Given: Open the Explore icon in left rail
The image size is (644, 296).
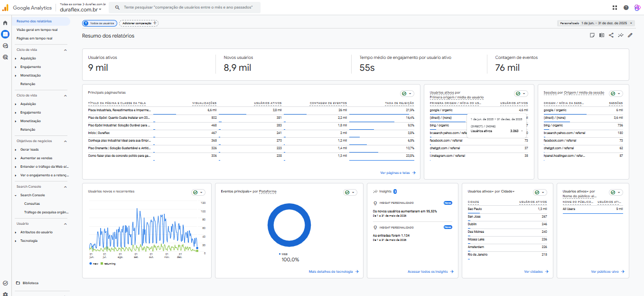Looking at the screenshot, I should point(5,46).
